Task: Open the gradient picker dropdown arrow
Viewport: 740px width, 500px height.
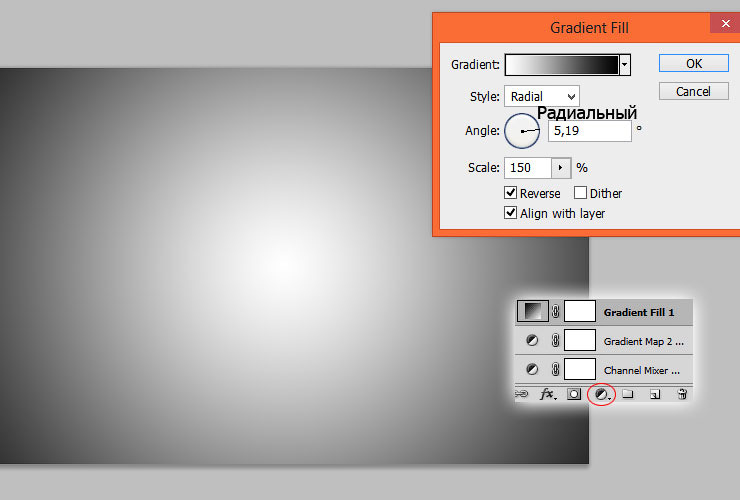Action: 625,65
